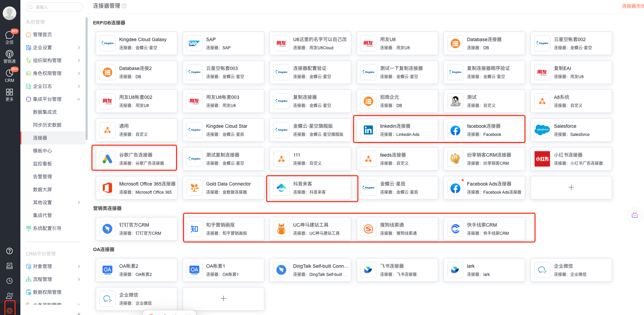Viewport: 644px width, 315px height.
Task: Click the settings gear icon in sidebar
Action: tap(10, 311)
